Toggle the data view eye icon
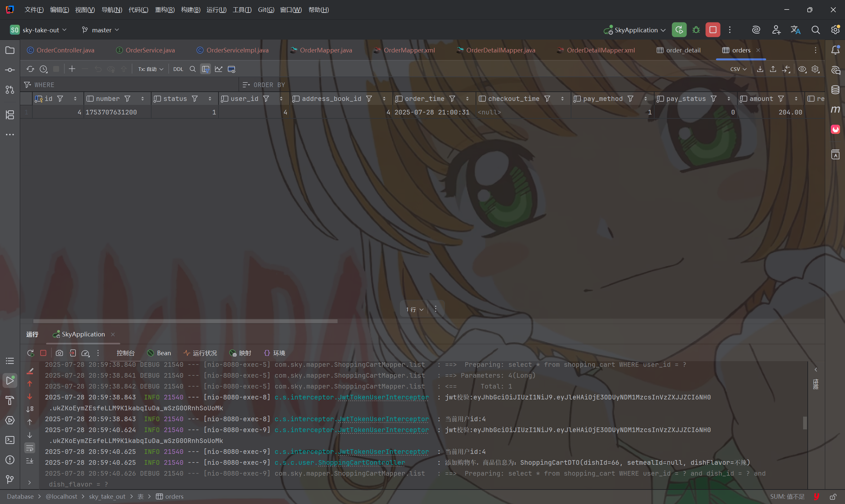The image size is (845, 504). point(802,69)
